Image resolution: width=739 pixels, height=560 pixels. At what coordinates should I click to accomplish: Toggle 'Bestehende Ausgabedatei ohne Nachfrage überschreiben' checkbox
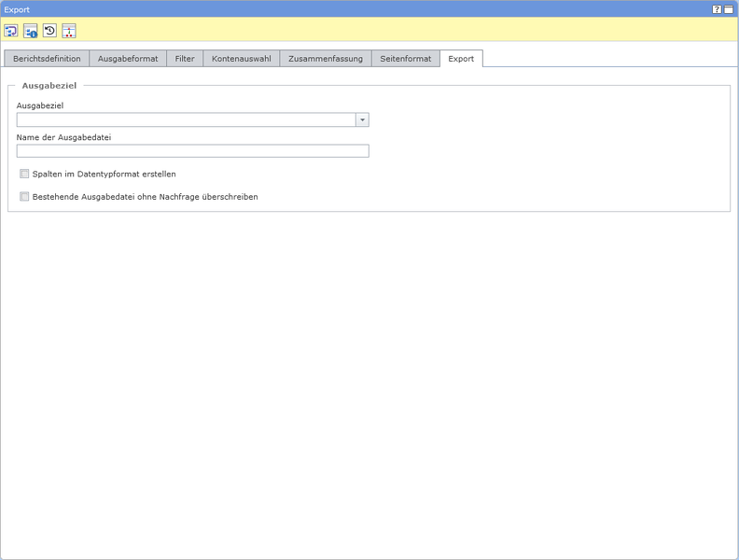[x=24, y=197]
